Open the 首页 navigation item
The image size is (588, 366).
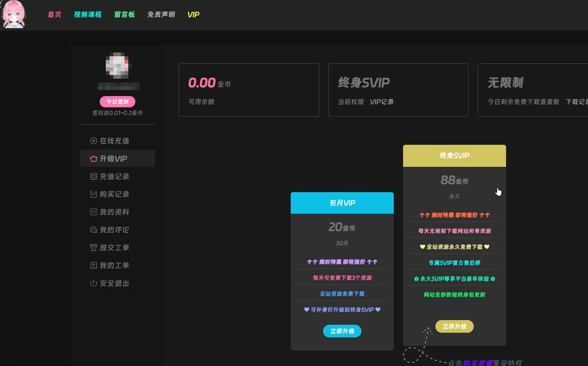[x=54, y=15]
